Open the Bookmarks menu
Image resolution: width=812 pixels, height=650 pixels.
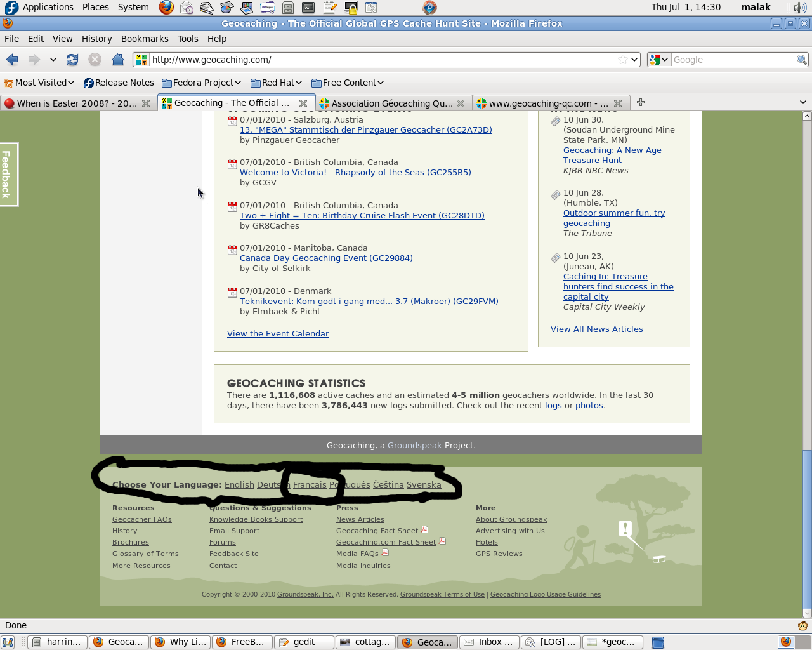tap(145, 39)
